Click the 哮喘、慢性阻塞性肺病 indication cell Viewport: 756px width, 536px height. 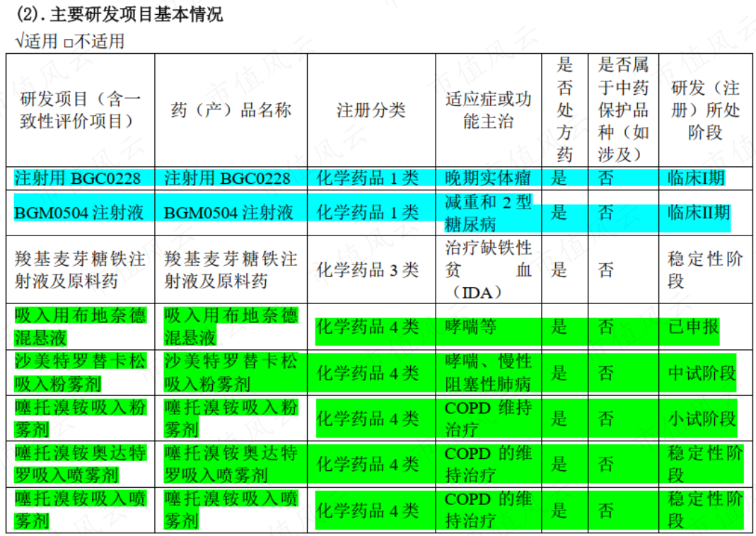[x=487, y=373]
